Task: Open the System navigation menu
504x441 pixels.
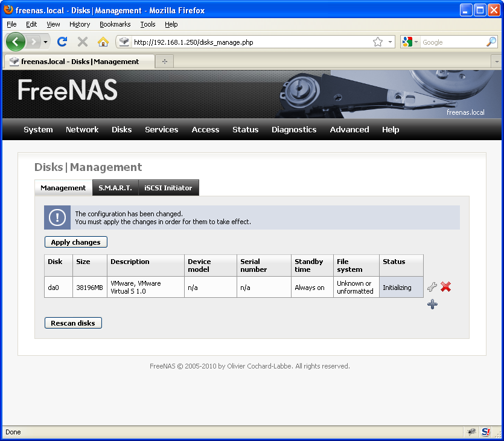Action: point(38,129)
